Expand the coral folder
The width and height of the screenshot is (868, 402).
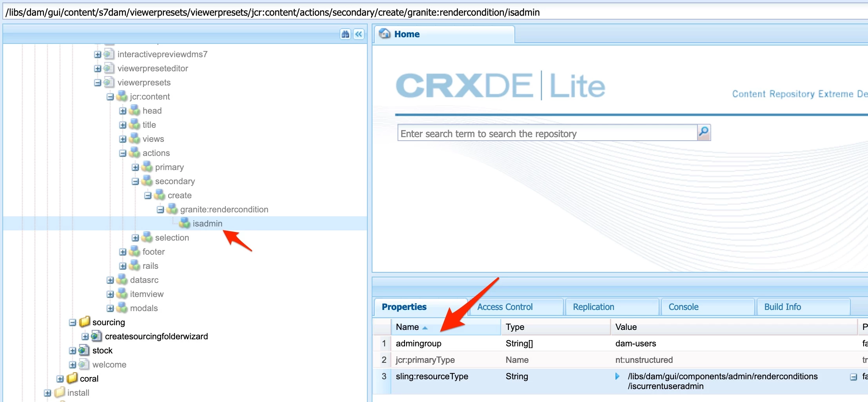tap(60, 379)
